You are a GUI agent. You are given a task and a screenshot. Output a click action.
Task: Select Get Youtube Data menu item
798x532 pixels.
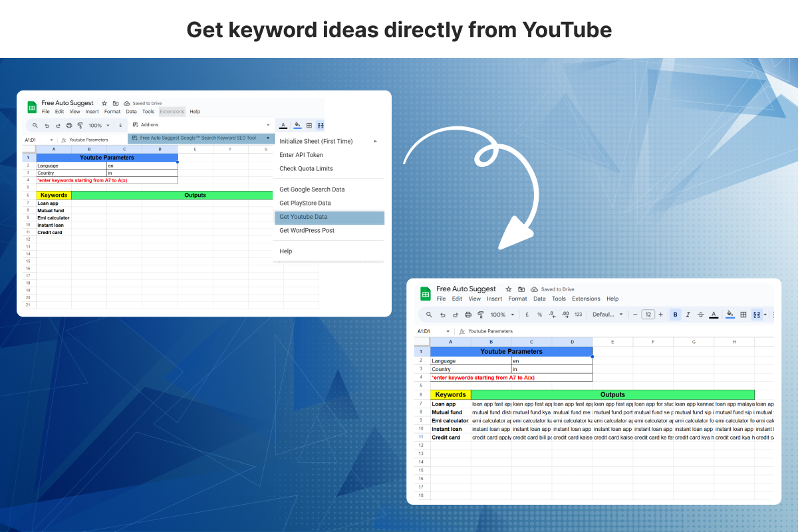coord(329,217)
